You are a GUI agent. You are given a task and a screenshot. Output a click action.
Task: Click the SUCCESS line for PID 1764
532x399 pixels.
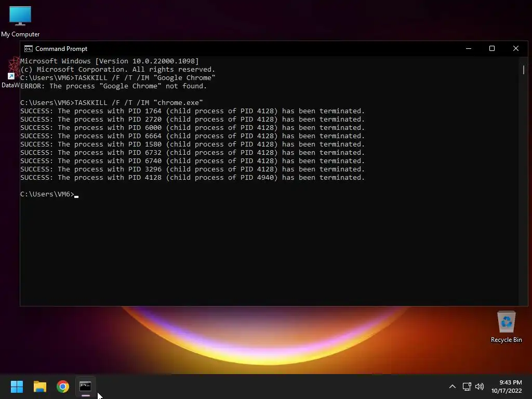point(192,111)
